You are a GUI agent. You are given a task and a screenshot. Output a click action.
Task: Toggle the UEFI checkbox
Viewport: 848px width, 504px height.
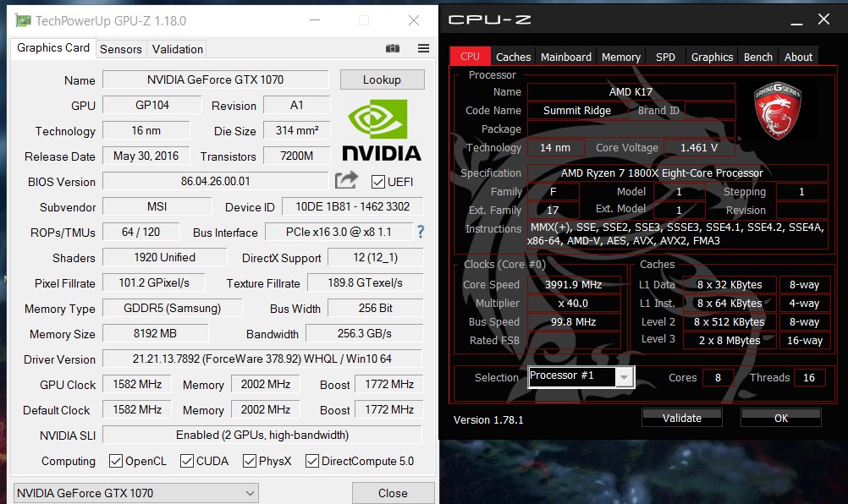click(x=378, y=182)
